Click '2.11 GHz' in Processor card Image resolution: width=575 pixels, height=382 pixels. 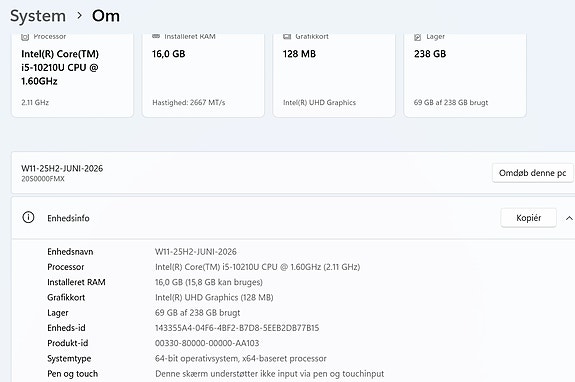coord(35,103)
